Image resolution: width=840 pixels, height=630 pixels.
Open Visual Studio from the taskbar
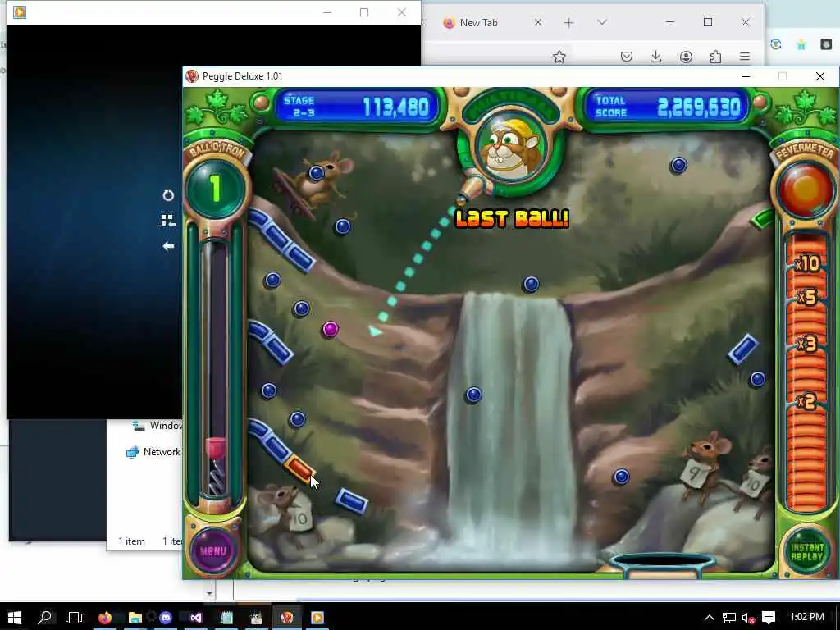196,618
